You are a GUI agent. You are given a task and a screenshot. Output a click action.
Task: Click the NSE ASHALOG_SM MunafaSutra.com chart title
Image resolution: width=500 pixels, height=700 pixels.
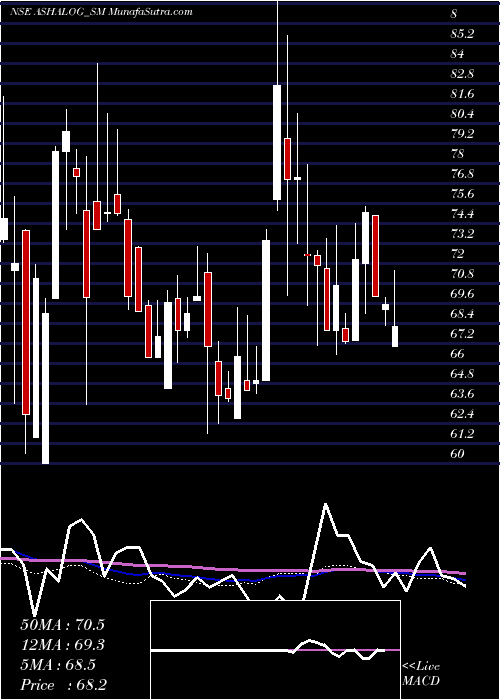point(101,12)
